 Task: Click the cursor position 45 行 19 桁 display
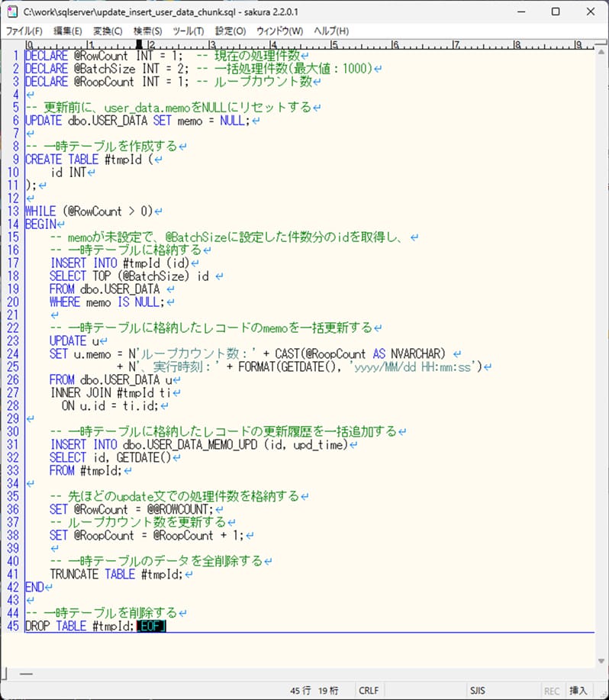314,691
